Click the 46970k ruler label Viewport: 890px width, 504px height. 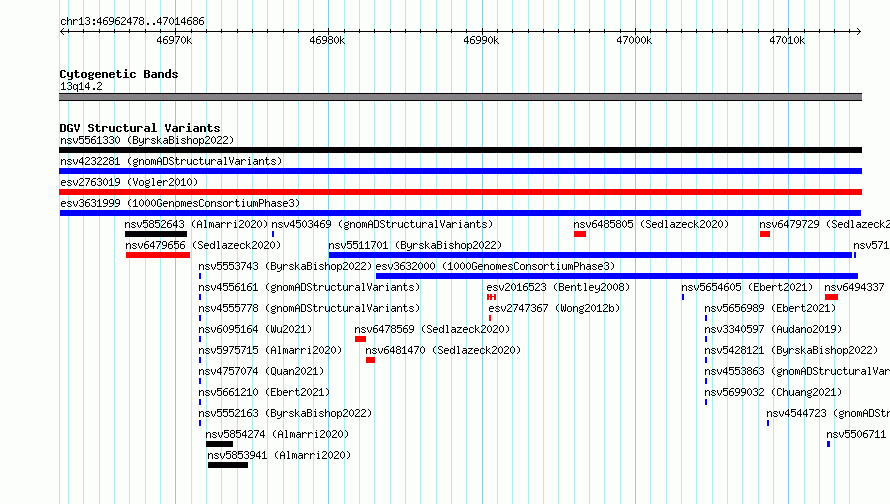pyautogui.click(x=174, y=40)
